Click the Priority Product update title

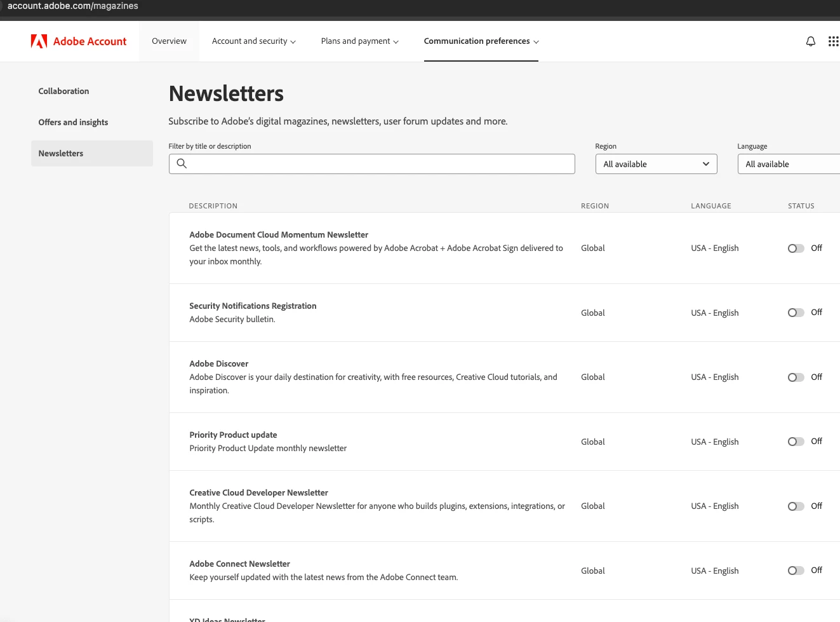tap(233, 435)
